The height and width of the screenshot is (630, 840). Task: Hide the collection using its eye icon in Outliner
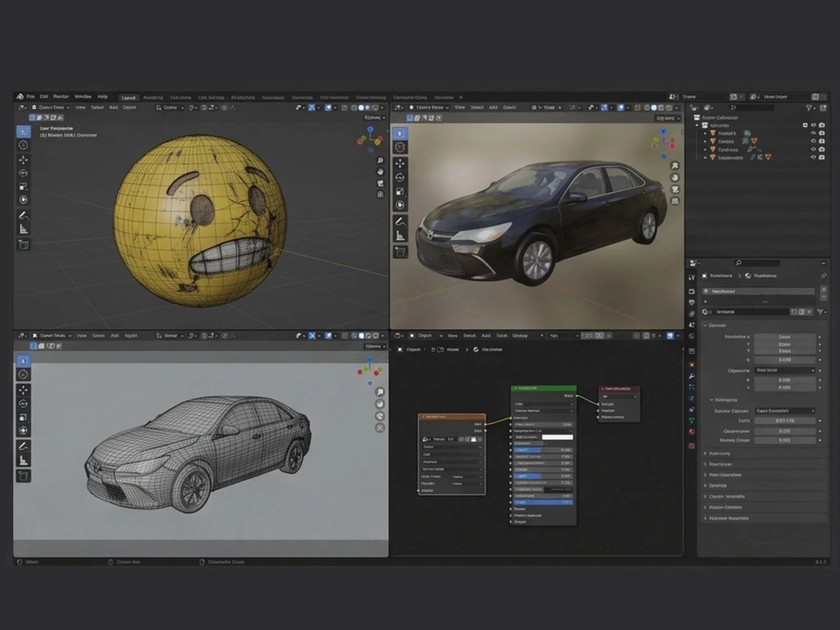pos(813,125)
